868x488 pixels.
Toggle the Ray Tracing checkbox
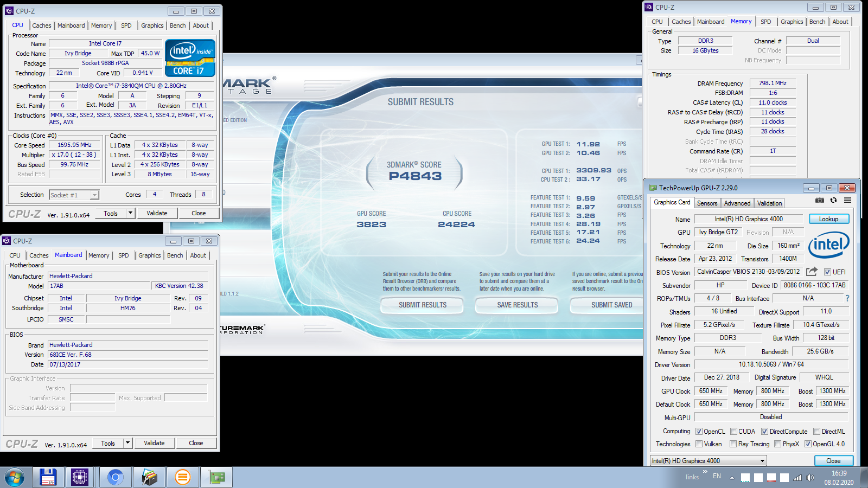(733, 444)
